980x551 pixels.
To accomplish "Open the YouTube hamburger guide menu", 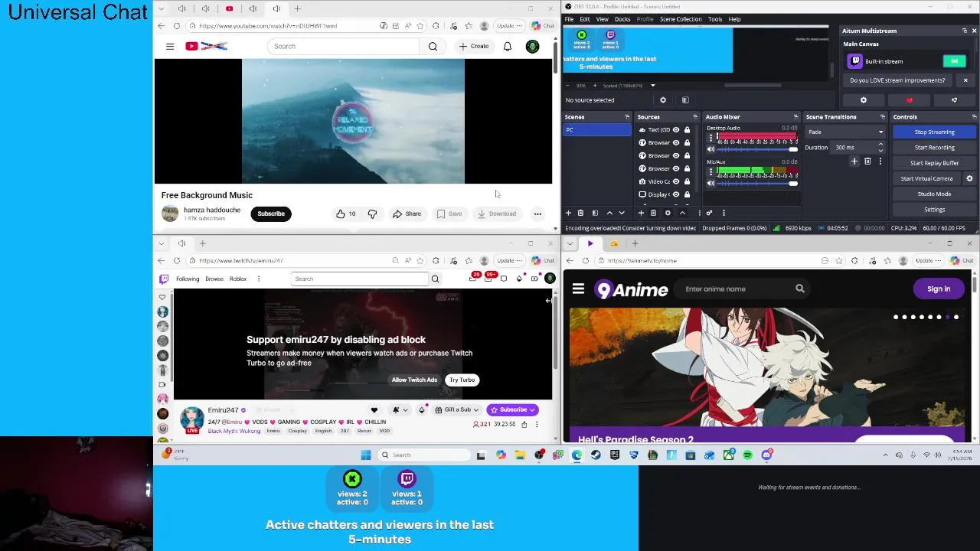I will pos(170,46).
